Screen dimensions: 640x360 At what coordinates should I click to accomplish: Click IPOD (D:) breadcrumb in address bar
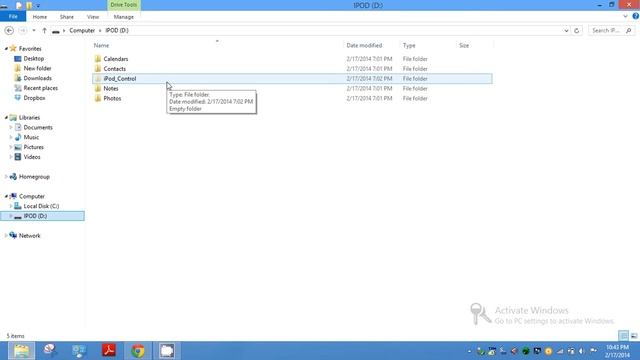pyautogui.click(x=117, y=31)
